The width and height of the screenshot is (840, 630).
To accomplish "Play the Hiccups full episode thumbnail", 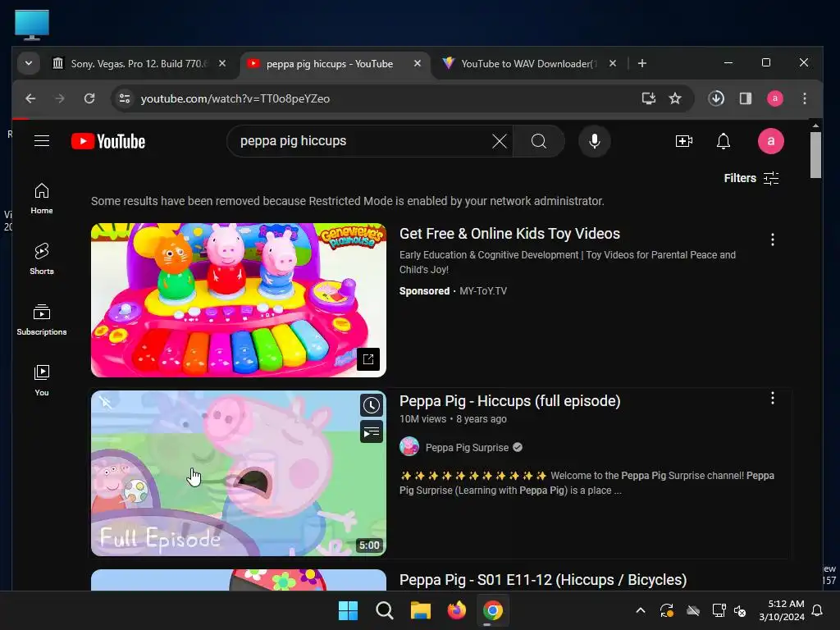I will coord(239,473).
